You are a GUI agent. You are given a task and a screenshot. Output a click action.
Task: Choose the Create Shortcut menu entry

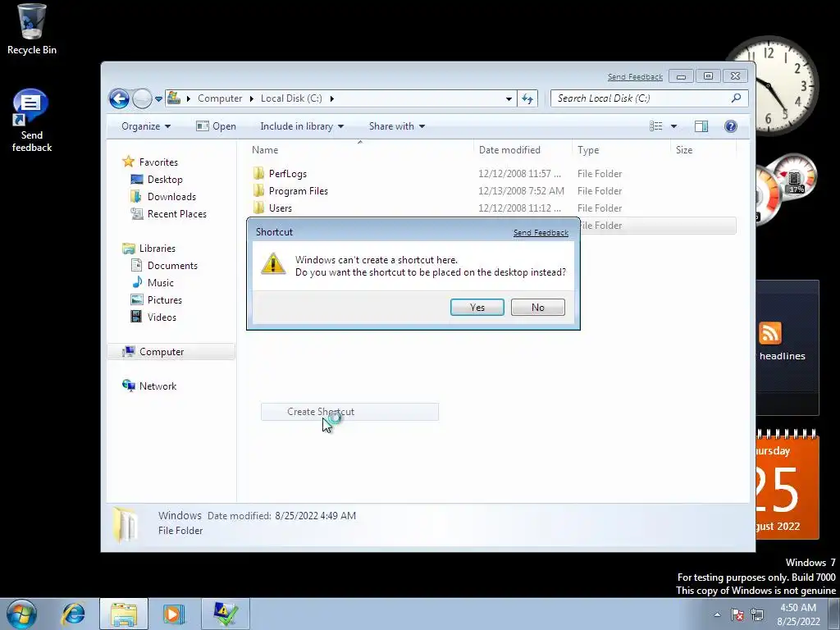click(x=349, y=412)
